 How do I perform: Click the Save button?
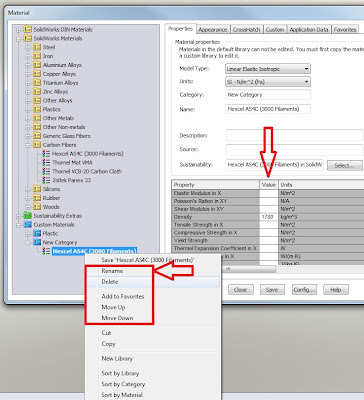tap(272, 290)
